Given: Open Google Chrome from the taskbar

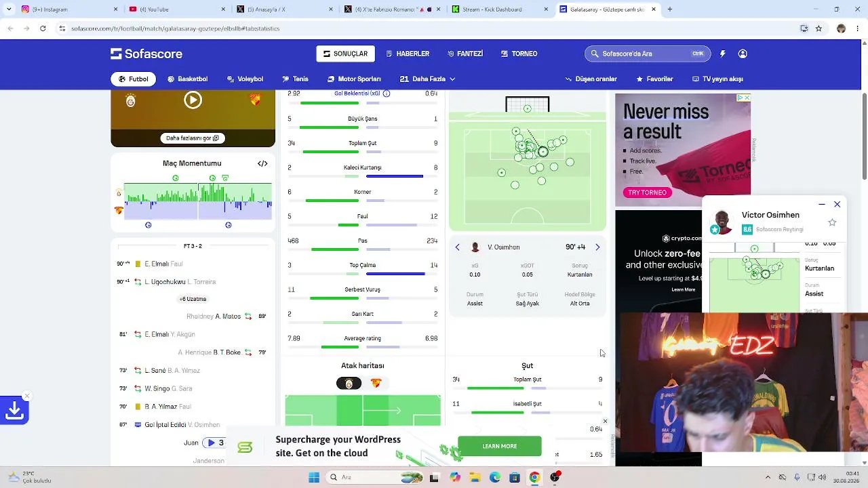Looking at the screenshot, I should pos(534,477).
